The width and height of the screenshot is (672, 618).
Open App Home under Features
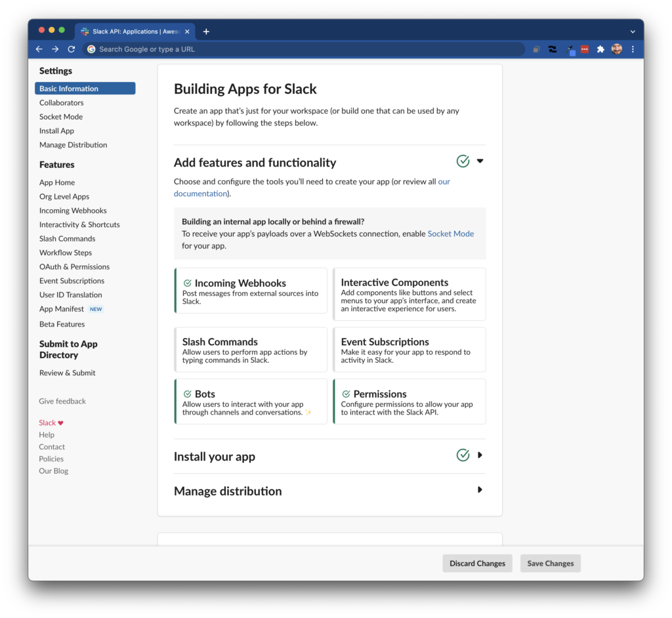(57, 182)
